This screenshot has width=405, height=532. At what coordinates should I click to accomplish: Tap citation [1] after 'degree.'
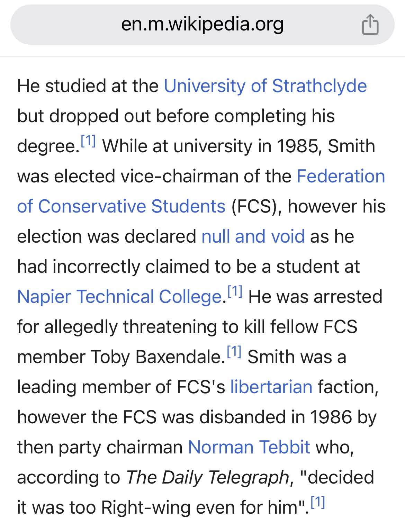[x=88, y=141]
